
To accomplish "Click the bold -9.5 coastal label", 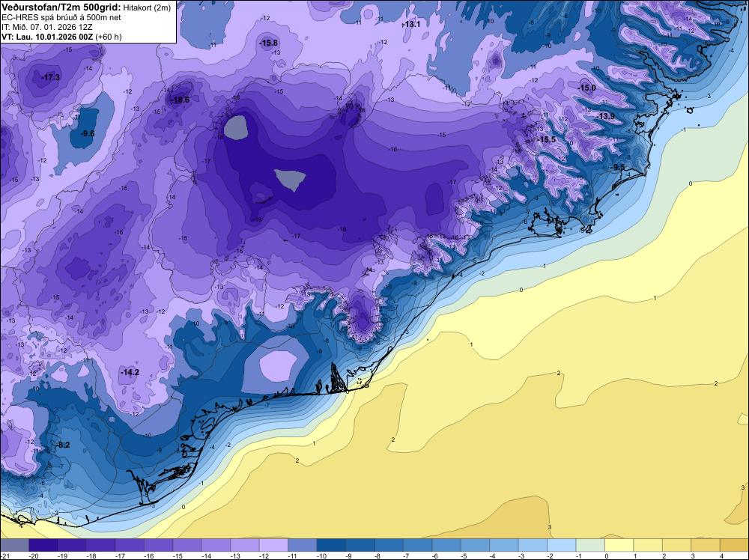I will (618, 167).
